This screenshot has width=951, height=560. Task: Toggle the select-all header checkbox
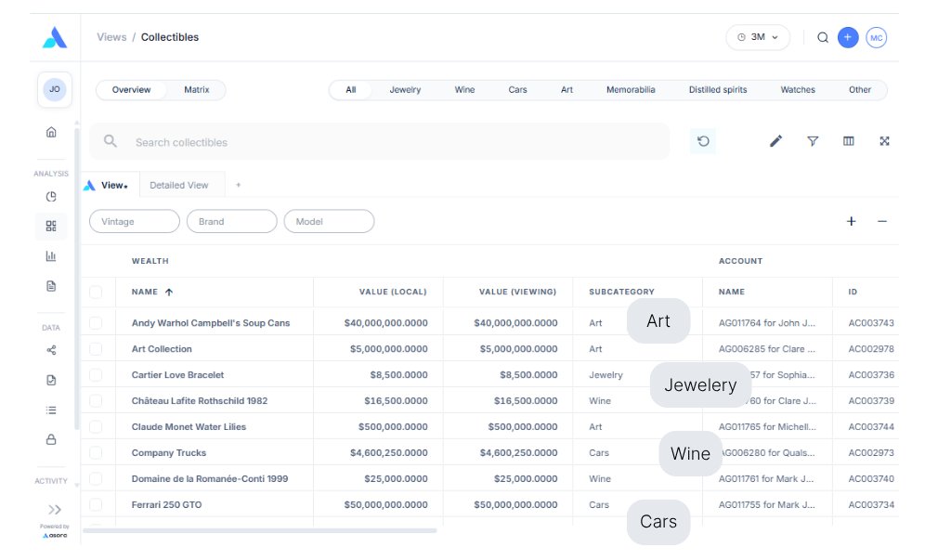[96, 292]
